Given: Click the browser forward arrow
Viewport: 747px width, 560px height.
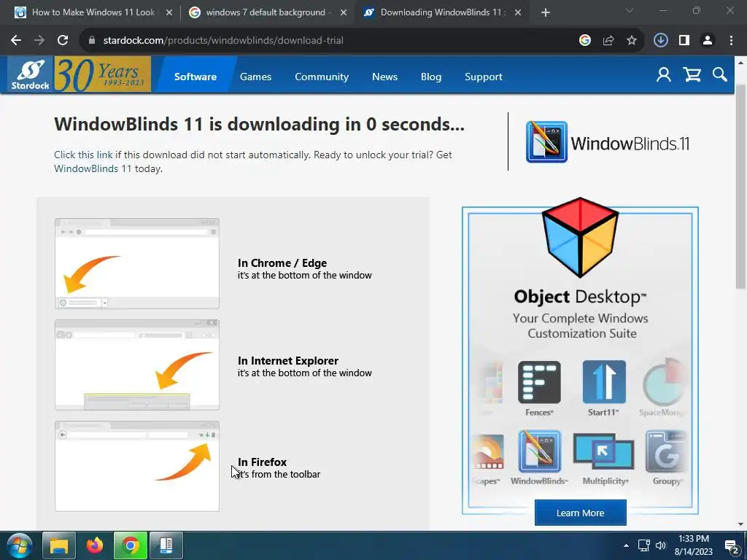Looking at the screenshot, I should coord(39,41).
